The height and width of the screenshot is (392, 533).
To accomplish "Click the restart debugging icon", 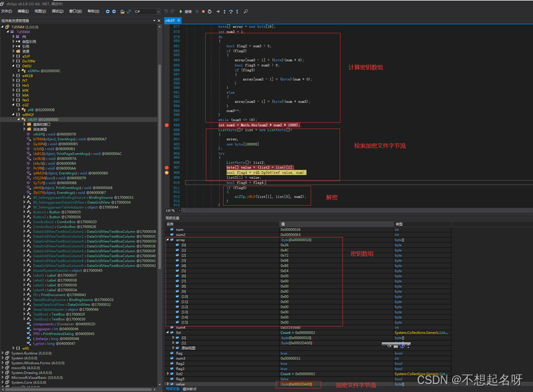I will [211, 11].
